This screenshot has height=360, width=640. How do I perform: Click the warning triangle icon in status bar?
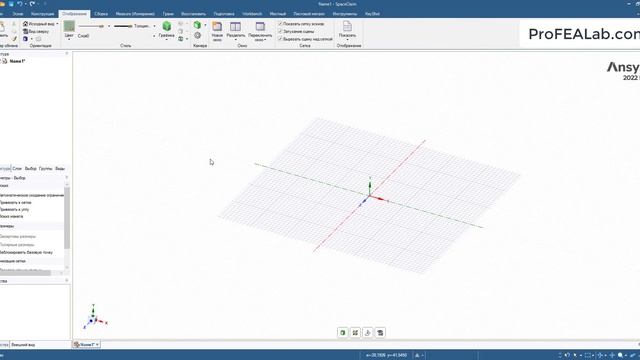tap(417, 356)
